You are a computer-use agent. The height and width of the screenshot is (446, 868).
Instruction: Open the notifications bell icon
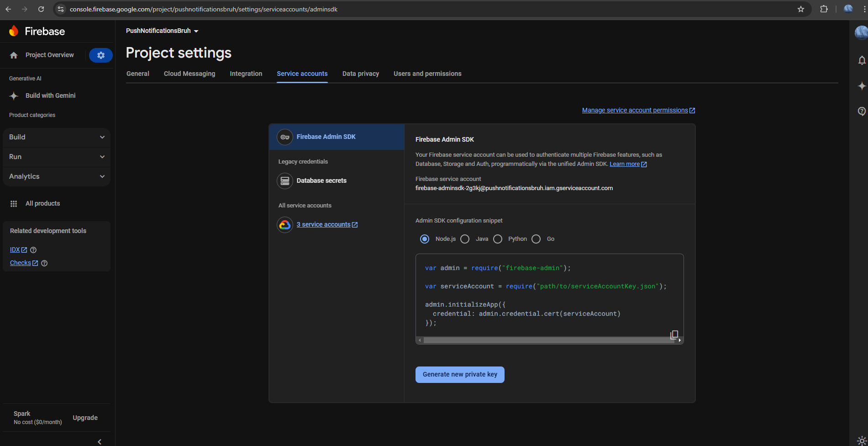[x=862, y=60]
